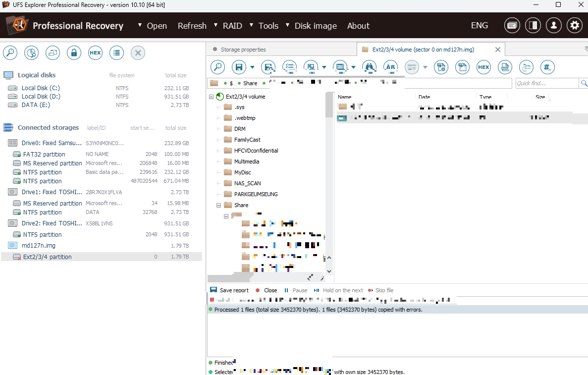Screen dimensions: 588x375
Task: Click the partition manager pie icon in left toolbar
Action: click(32, 53)
